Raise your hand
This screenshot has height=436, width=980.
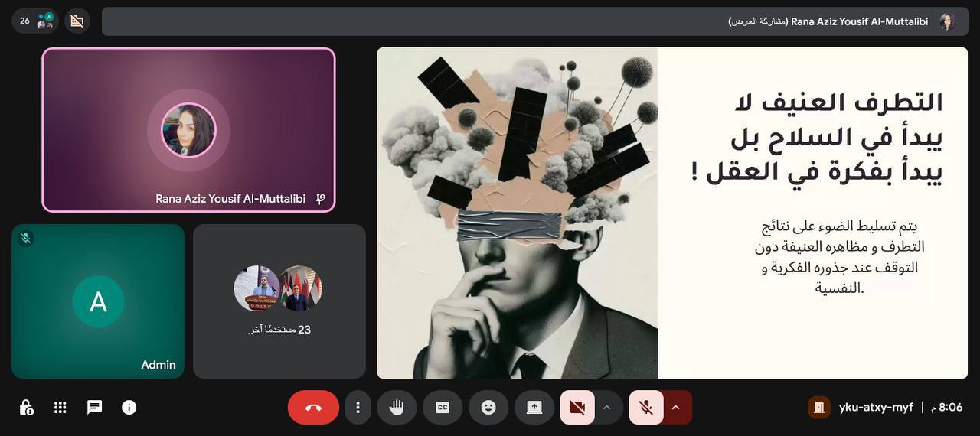397,407
